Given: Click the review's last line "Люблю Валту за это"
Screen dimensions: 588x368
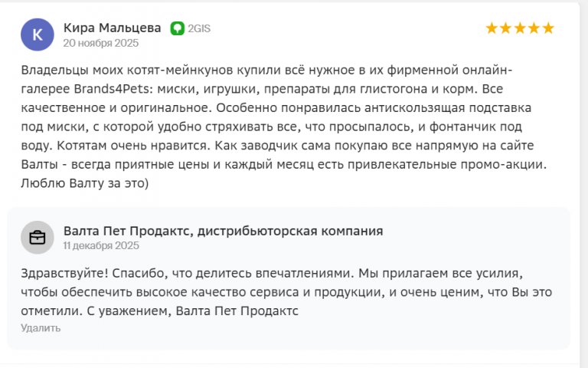Looking at the screenshot, I should point(84,182).
